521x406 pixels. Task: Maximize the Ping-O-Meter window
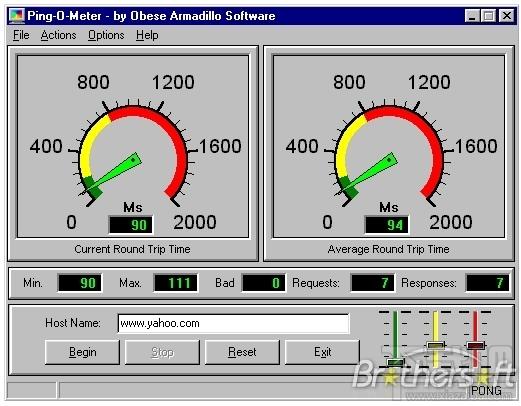pyautogui.click(x=489, y=16)
